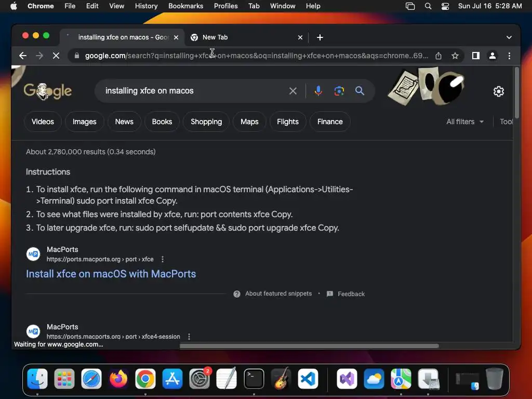Image resolution: width=532 pixels, height=399 pixels.
Task: Filter results by Images
Action: coord(85,122)
